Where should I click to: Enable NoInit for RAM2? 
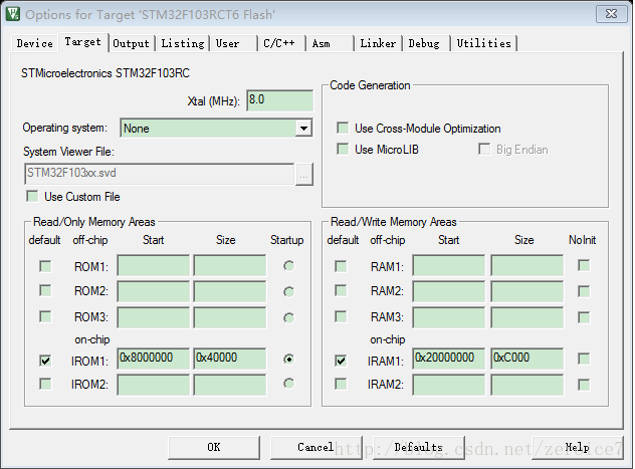[x=584, y=291]
